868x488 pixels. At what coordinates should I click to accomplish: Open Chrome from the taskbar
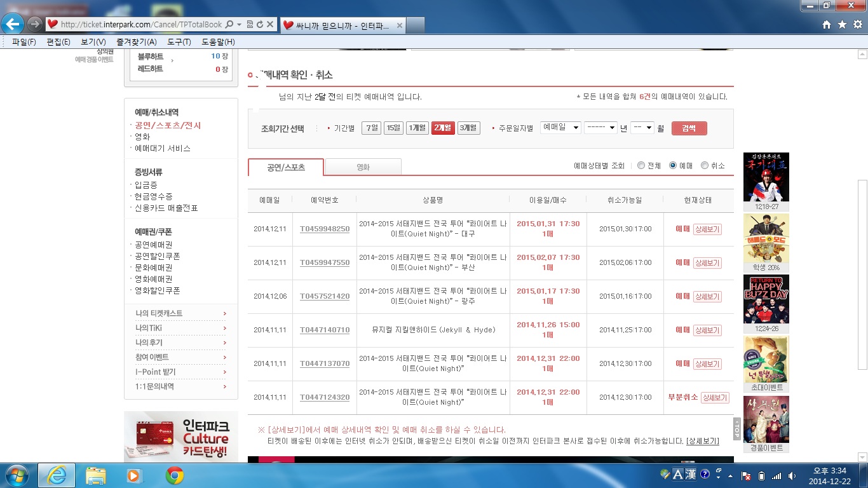pos(175,475)
